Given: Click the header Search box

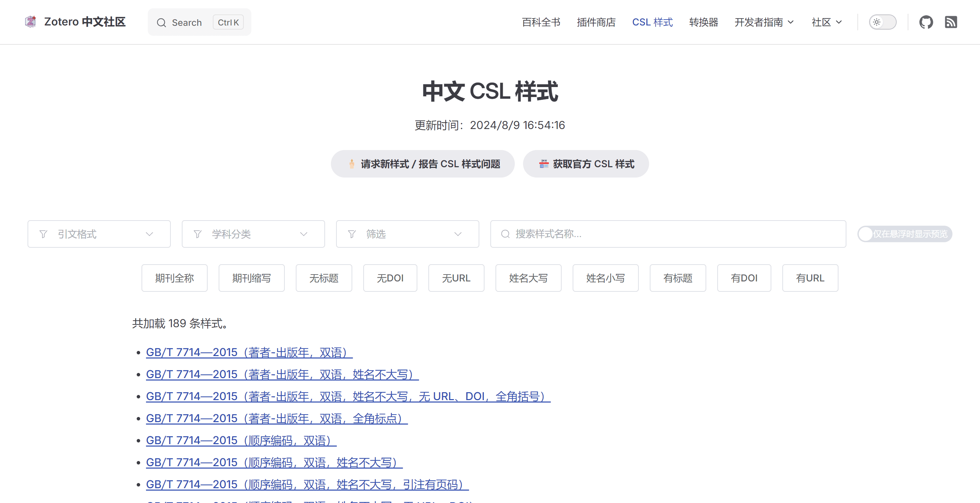Looking at the screenshot, I should tap(199, 22).
